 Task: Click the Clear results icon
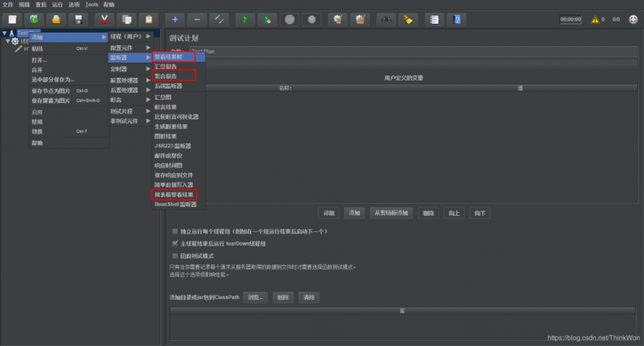click(337, 19)
